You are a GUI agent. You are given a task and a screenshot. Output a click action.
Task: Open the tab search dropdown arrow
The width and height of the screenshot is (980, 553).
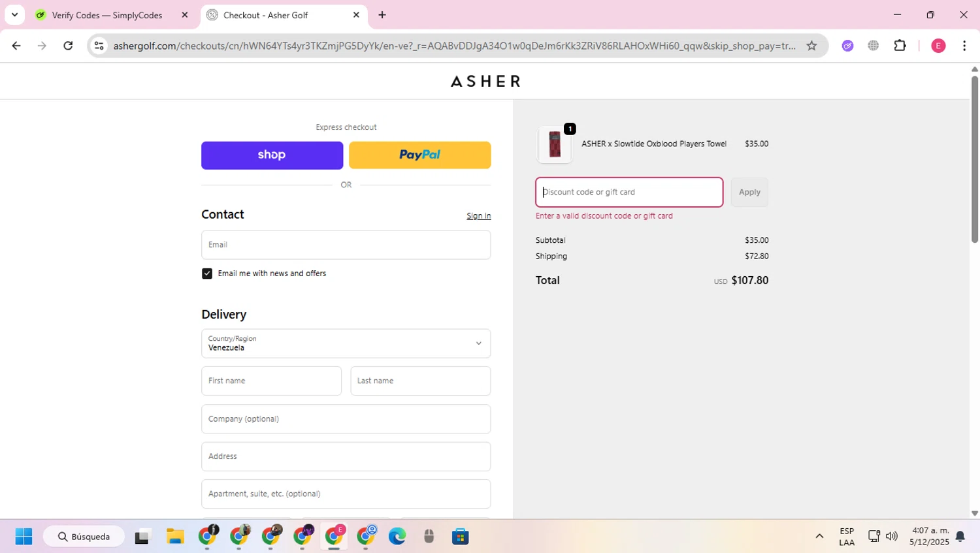click(14, 14)
